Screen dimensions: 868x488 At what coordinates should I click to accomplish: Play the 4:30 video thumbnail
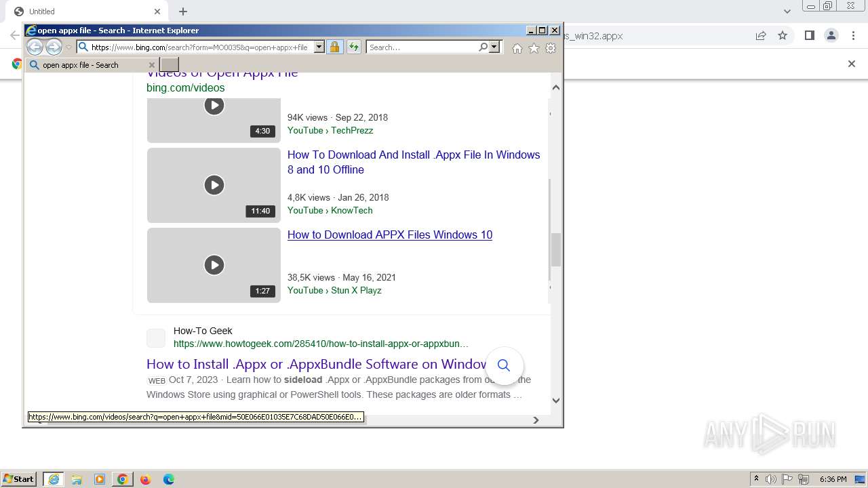coord(214,120)
